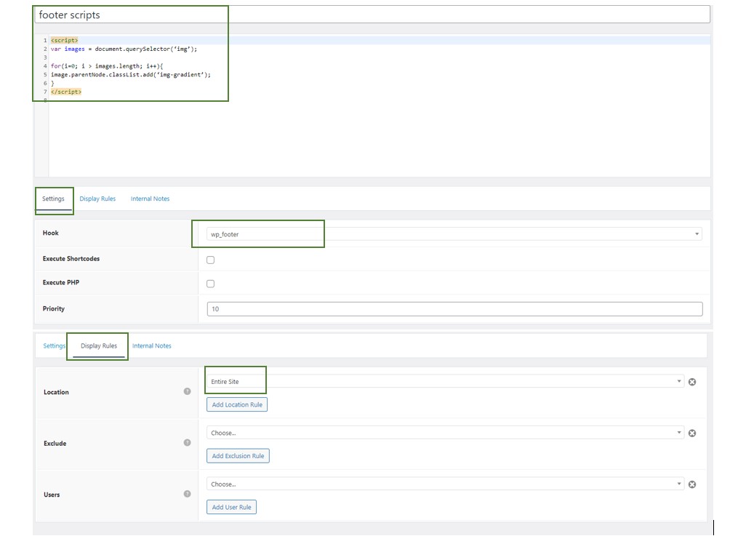
Task: Enable the Execute Shortcodes checkbox
Action: point(210,260)
